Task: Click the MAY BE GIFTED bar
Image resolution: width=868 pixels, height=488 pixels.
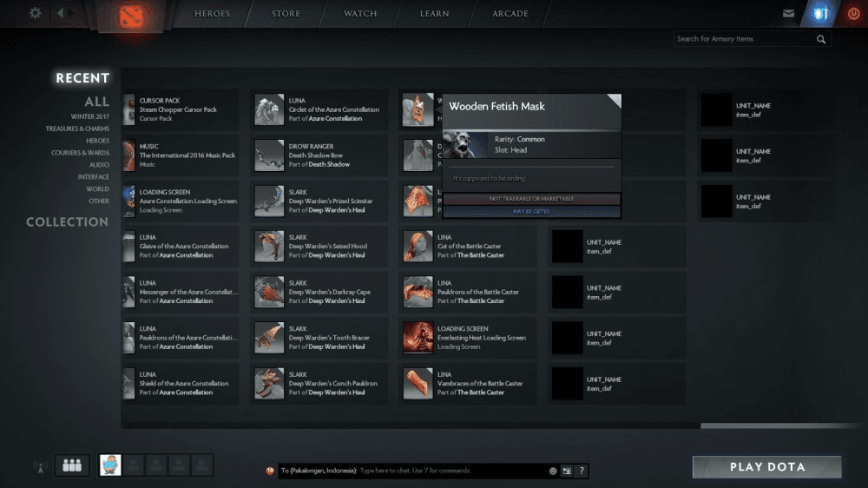Action: coord(531,212)
